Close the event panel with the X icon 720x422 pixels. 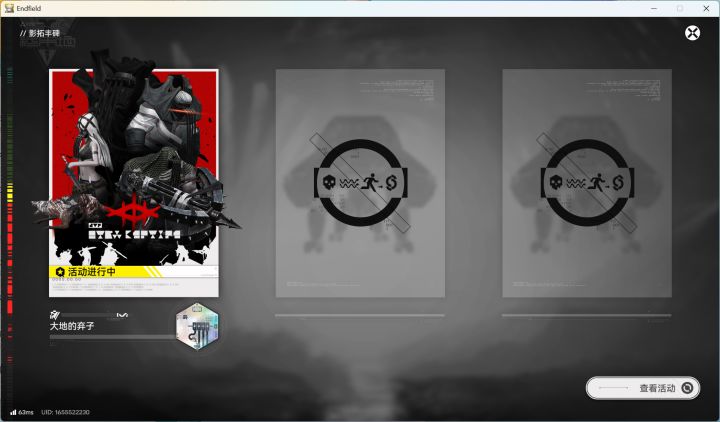[x=692, y=33]
